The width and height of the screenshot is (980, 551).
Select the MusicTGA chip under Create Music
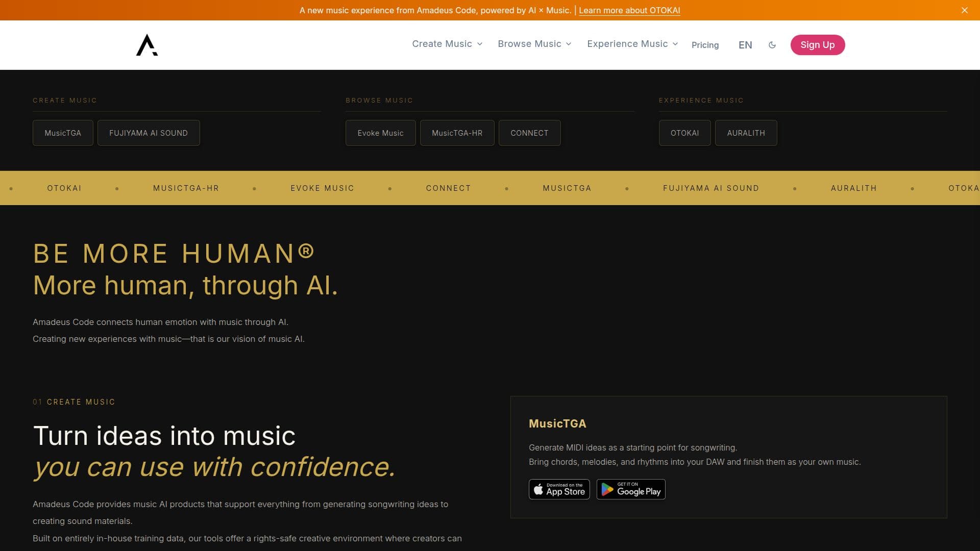63,133
